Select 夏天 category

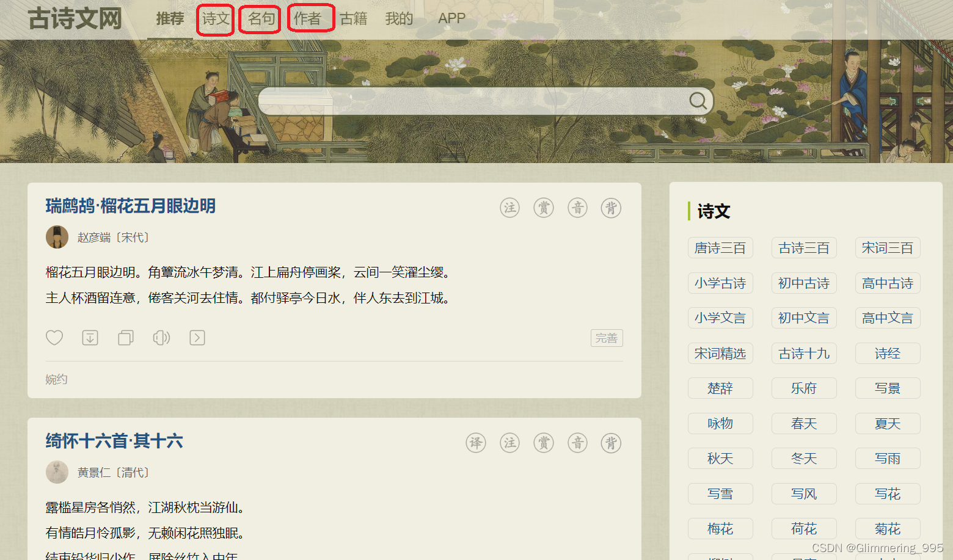[x=888, y=424]
